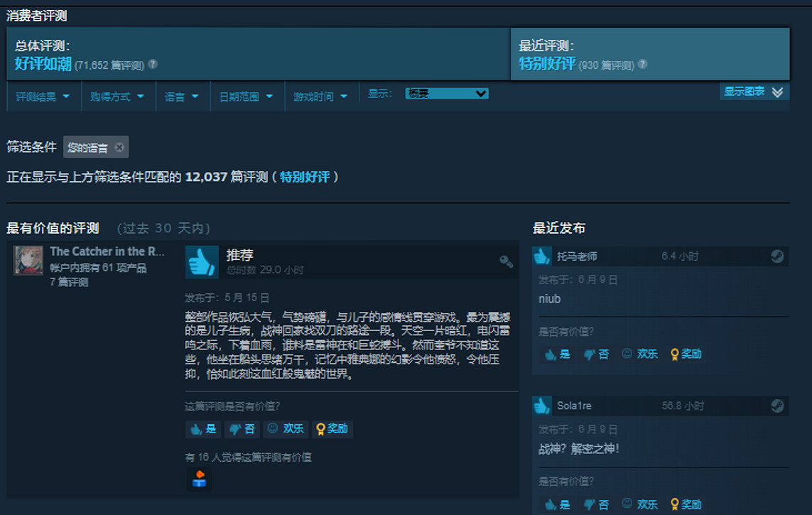Open the 日期范围 filter menu

click(246, 97)
